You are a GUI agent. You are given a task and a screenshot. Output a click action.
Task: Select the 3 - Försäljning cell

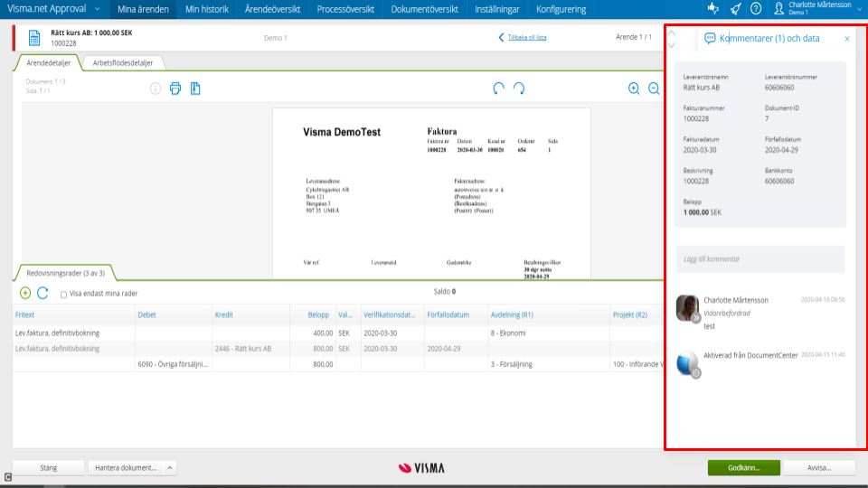pos(549,364)
